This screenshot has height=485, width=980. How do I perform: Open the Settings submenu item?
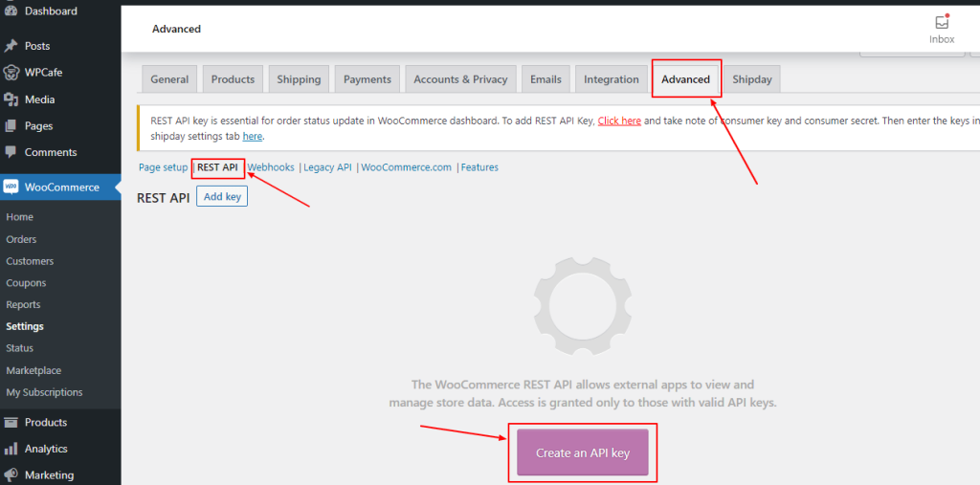pyautogui.click(x=25, y=326)
